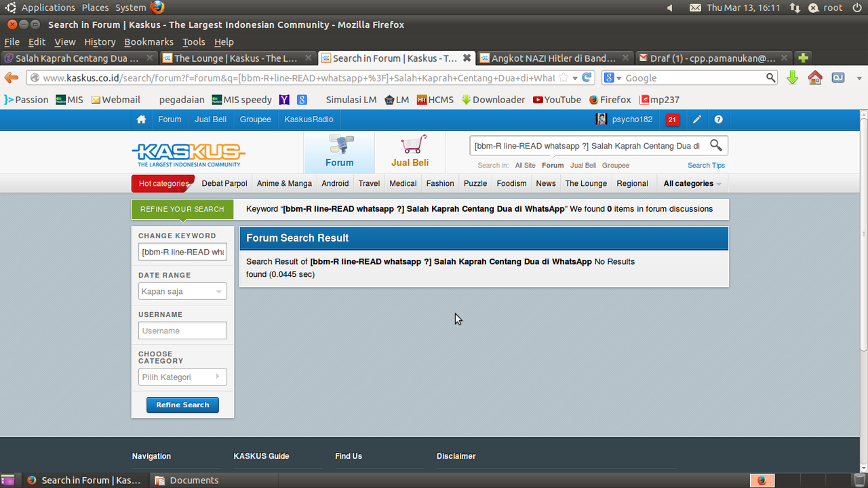The height and width of the screenshot is (488, 868).
Task: Click the Search Tips link
Action: tap(706, 165)
